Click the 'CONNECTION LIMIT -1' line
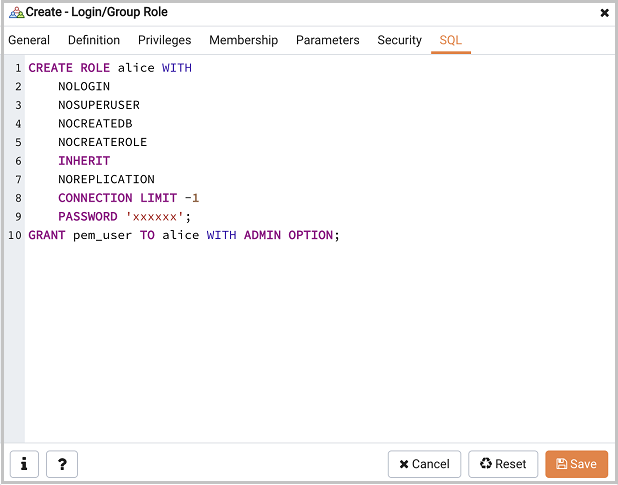 pos(128,198)
